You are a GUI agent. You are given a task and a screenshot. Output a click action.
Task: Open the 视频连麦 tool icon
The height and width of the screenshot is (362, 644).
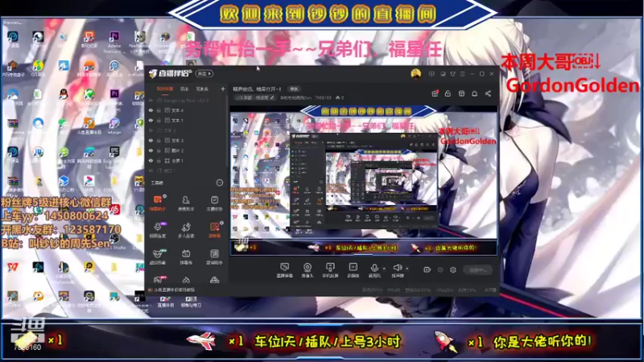point(157,230)
